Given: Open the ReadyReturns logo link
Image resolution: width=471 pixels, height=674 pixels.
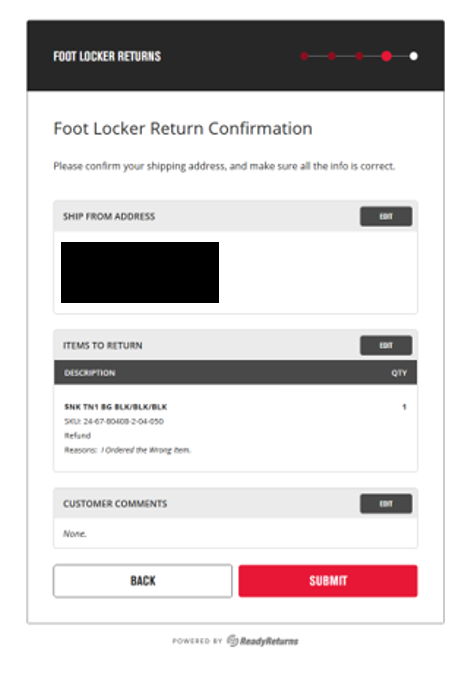Looking at the screenshot, I should [x=263, y=641].
